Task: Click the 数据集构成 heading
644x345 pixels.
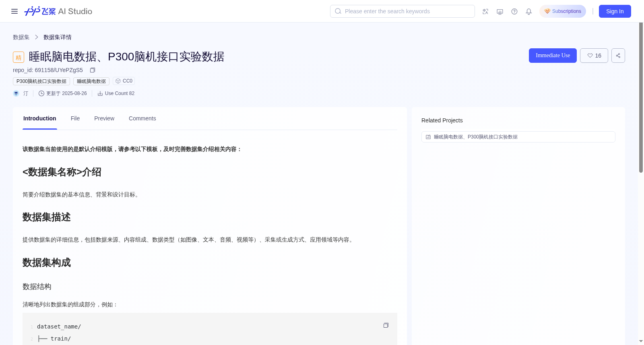Action: pos(47,263)
